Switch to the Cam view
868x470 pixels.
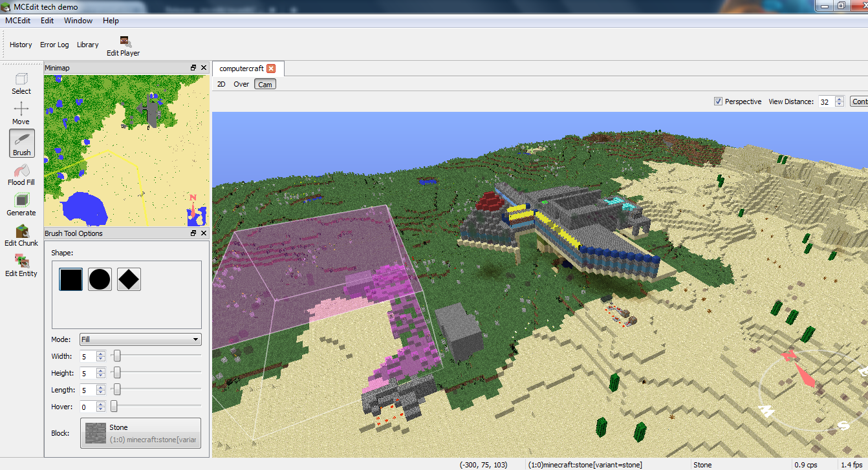click(x=265, y=84)
